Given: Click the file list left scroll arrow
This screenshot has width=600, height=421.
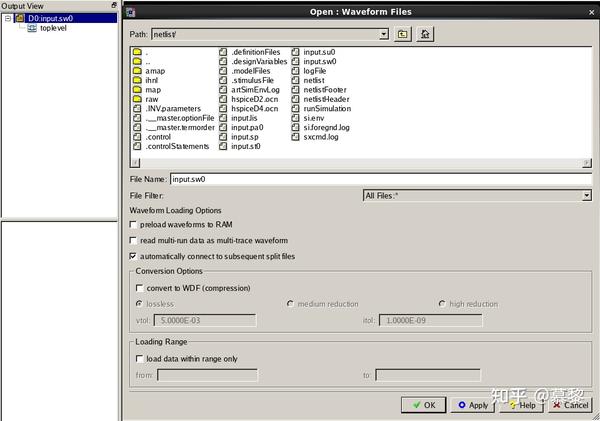Looking at the screenshot, I should tap(135, 163).
